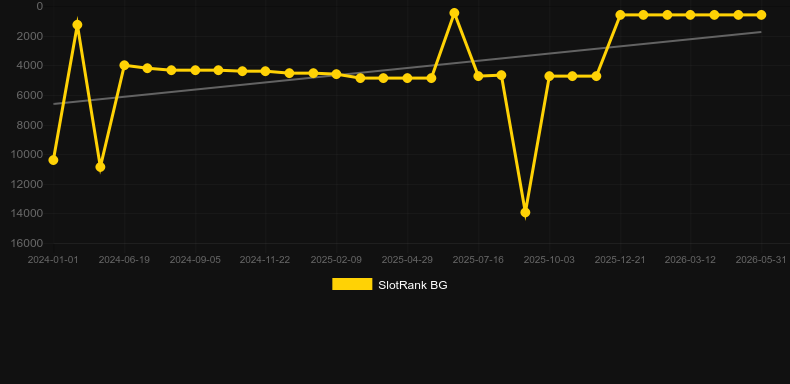Click the 2025-12-21 x-axis label

coord(620,260)
